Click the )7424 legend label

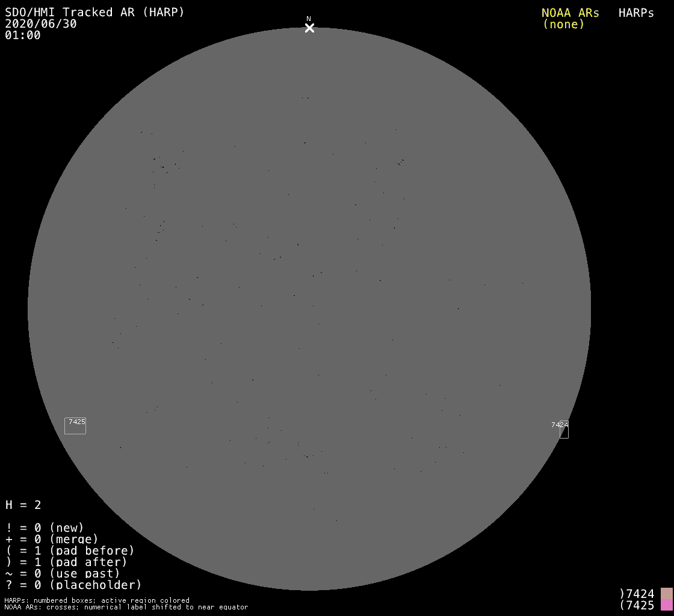[x=637, y=594]
